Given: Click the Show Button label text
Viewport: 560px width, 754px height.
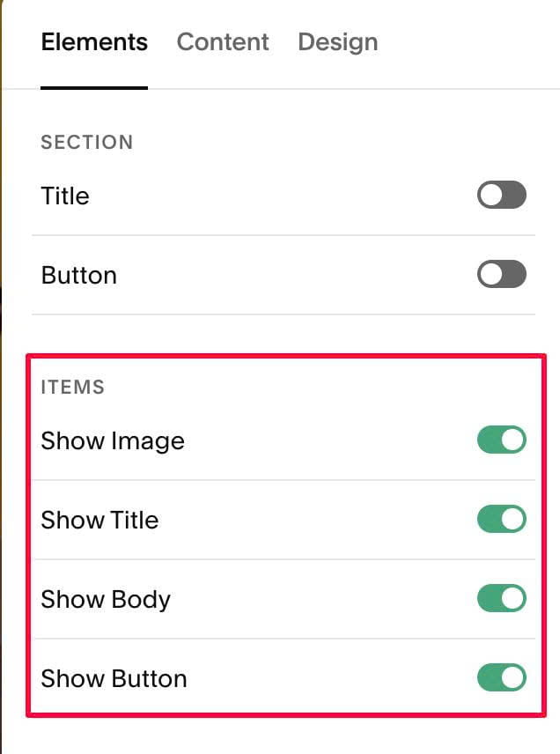Looking at the screenshot, I should click(114, 678).
